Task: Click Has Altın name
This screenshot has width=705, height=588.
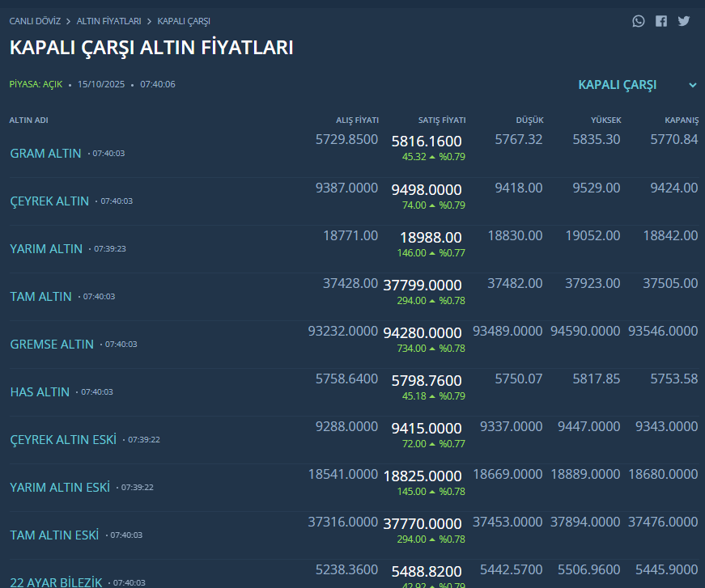Action: (x=40, y=391)
